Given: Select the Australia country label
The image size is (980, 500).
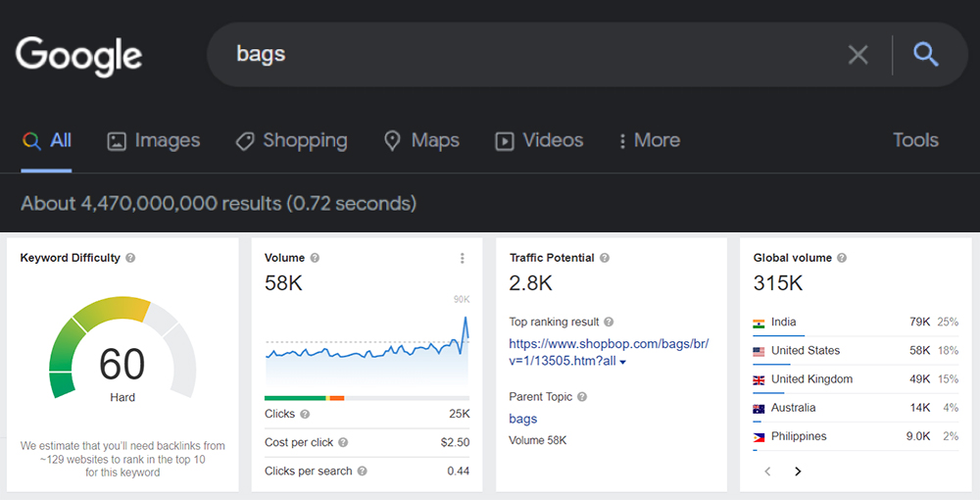Looking at the screenshot, I should [x=793, y=408].
